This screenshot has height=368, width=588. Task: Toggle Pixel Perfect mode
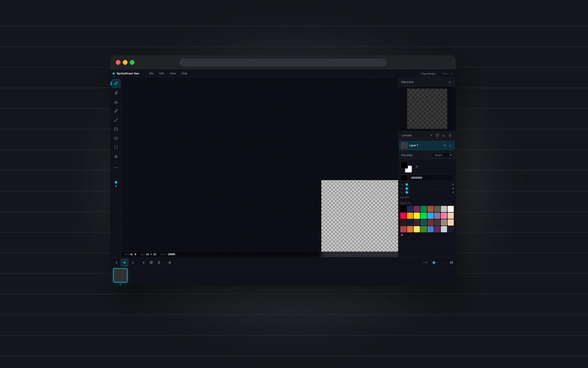(x=429, y=74)
